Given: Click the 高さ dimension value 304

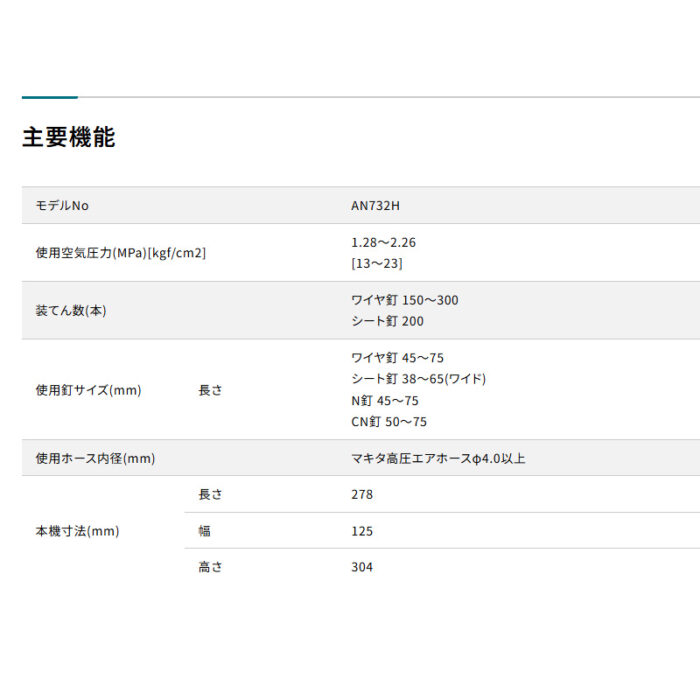Looking at the screenshot, I should (x=362, y=567).
